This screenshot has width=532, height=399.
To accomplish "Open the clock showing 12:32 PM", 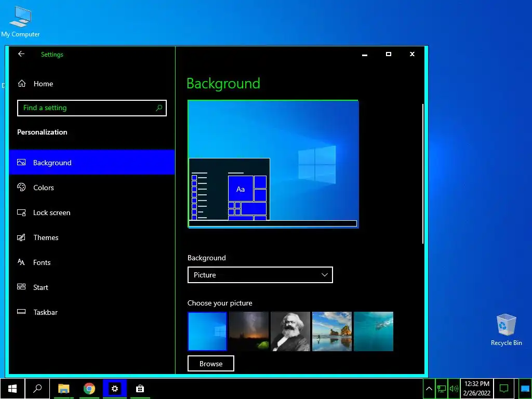I will [x=477, y=389].
